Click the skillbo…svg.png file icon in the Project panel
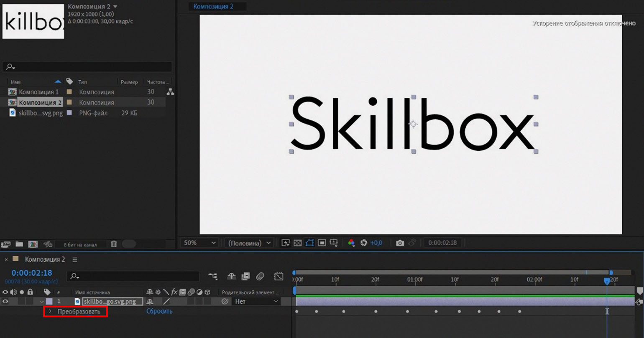The width and height of the screenshot is (644, 338). (13, 113)
